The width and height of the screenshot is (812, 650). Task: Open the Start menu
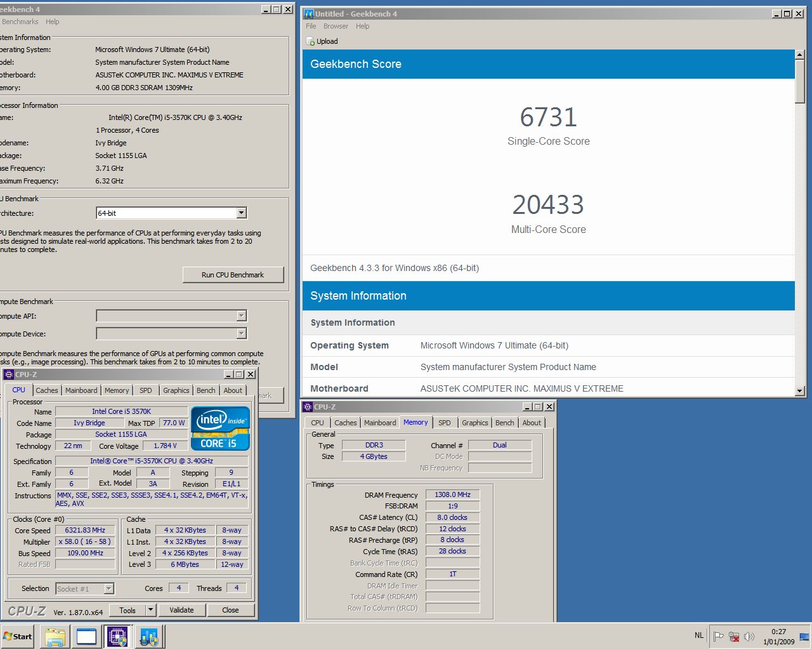17,637
